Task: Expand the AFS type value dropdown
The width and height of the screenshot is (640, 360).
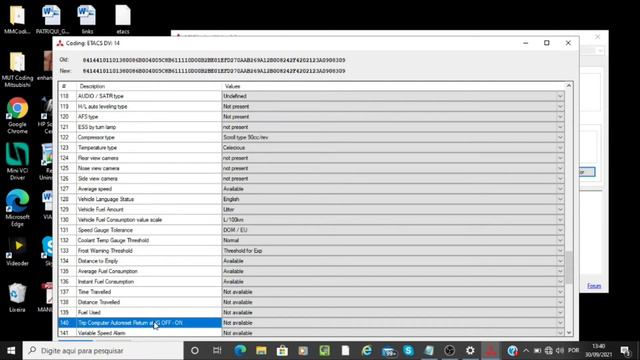Action: point(560,117)
